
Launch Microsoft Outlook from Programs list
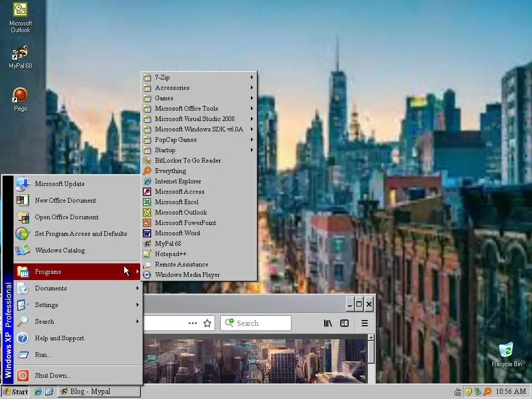click(x=199, y=212)
